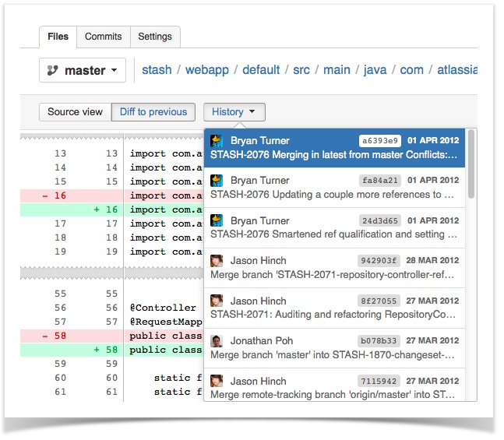Click Jason Hinch's avatar on commit 8f27055
The image size is (504, 440).
[217, 301]
